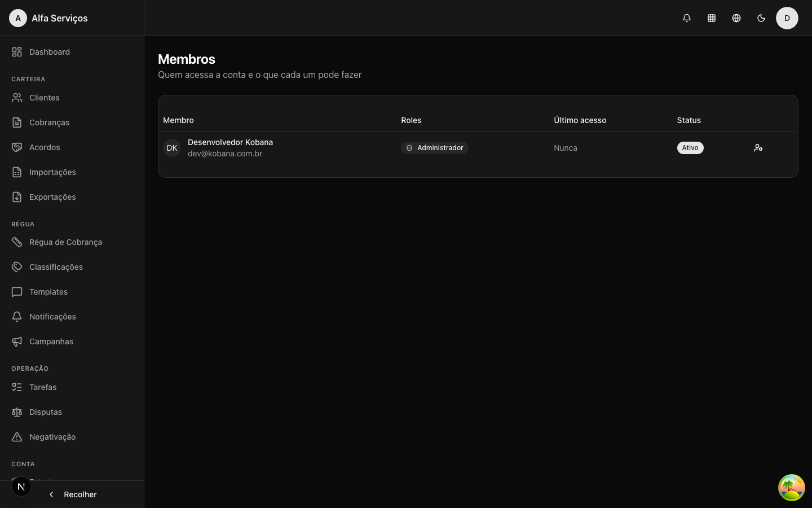Image resolution: width=812 pixels, height=508 pixels.
Task: Click the Último acesso column header
Action: click(x=580, y=120)
